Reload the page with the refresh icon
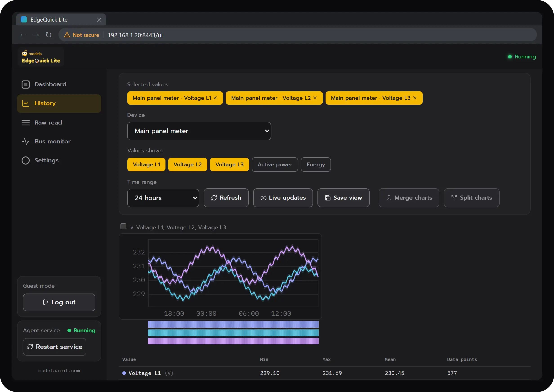 pyautogui.click(x=49, y=35)
